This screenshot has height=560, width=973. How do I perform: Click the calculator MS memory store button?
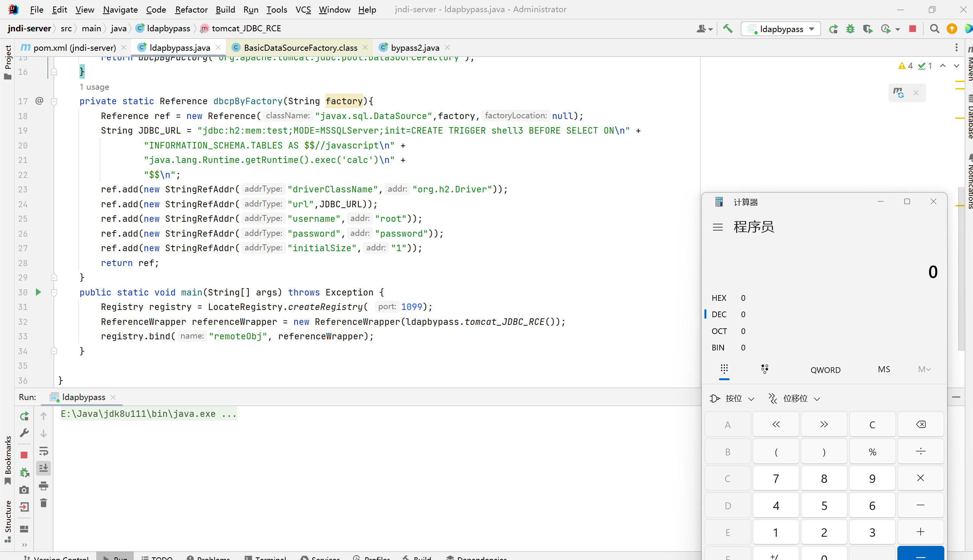pyautogui.click(x=884, y=369)
